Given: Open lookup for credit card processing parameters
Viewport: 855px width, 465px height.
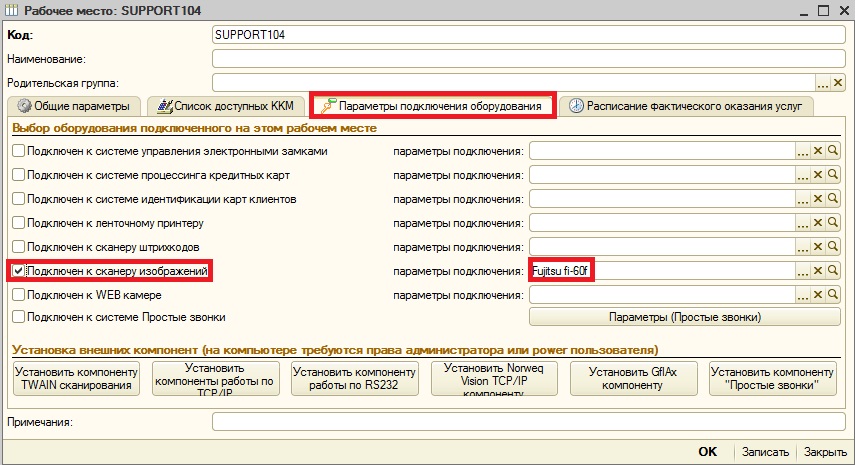Looking at the screenshot, I should click(x=833, y=175).
